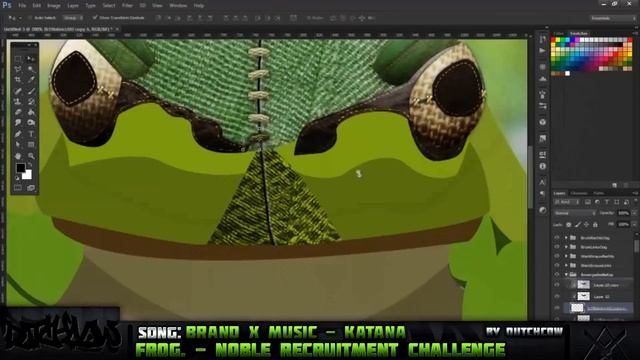Hide the 'Layer 10 copy' layer
The width and height of the screenshot is (640, 360).
(x=557, y=285)
